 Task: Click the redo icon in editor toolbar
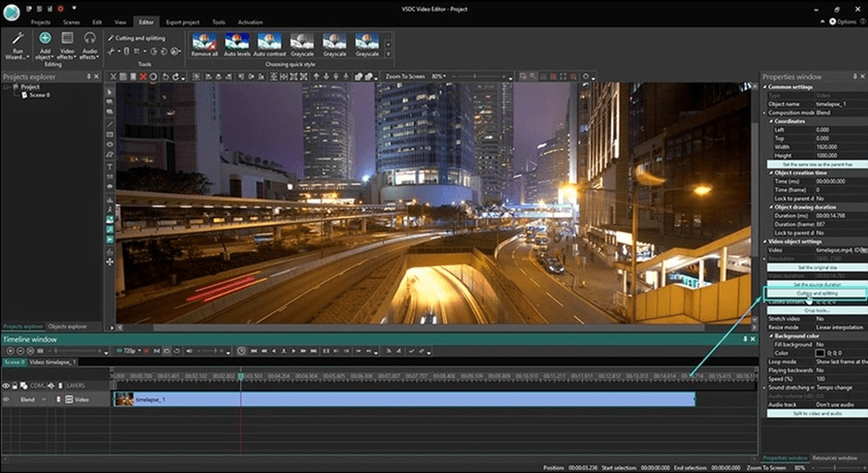(175, 77)
